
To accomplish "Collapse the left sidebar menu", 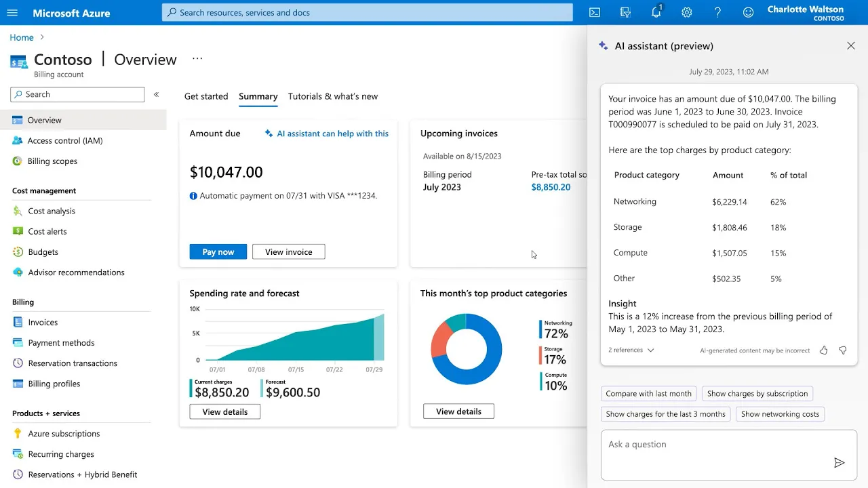I will click(x=156, y=94).
